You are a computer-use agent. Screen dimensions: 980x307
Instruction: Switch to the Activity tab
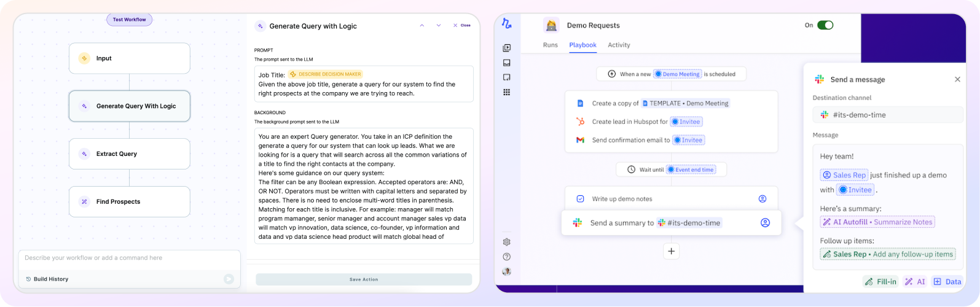(619, 45)
